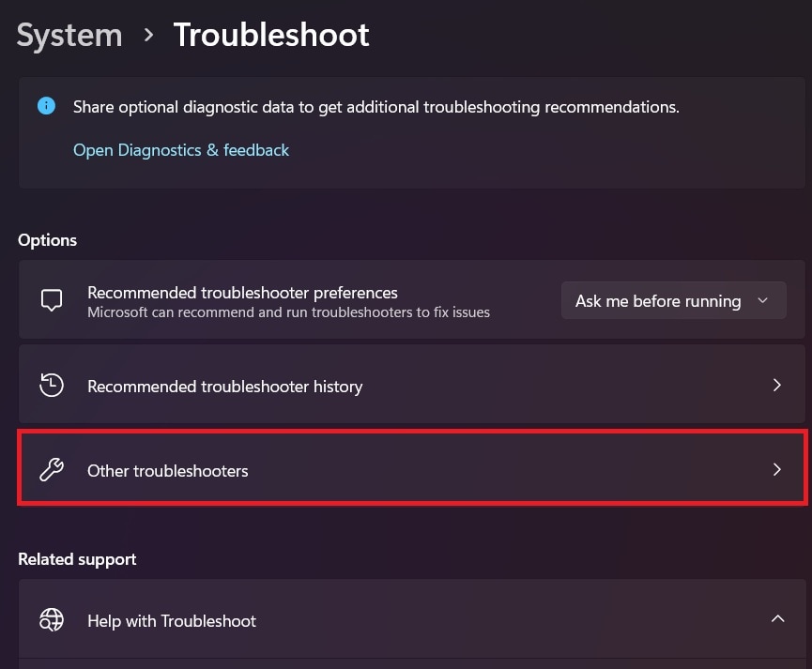The width and height of the screenshot is (812, 669).
Task: Click the Troubleshoot page title
Action: [271, 36]
